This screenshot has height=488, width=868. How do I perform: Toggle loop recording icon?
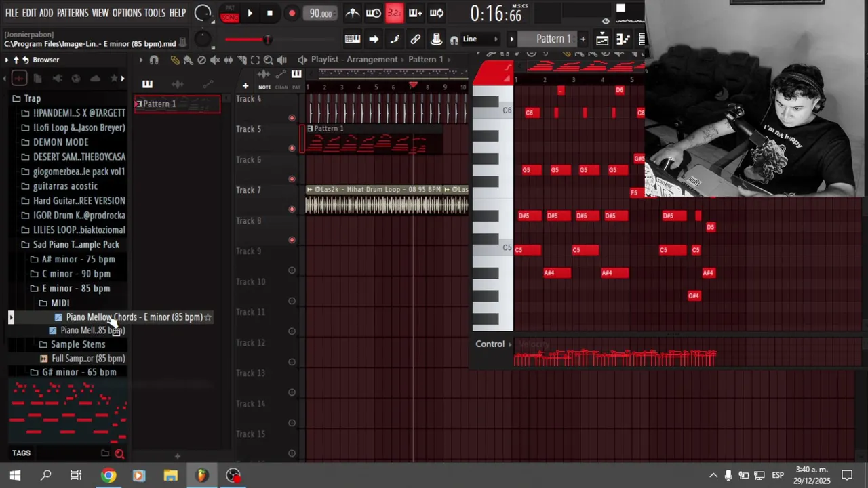(x=437, y=13)
